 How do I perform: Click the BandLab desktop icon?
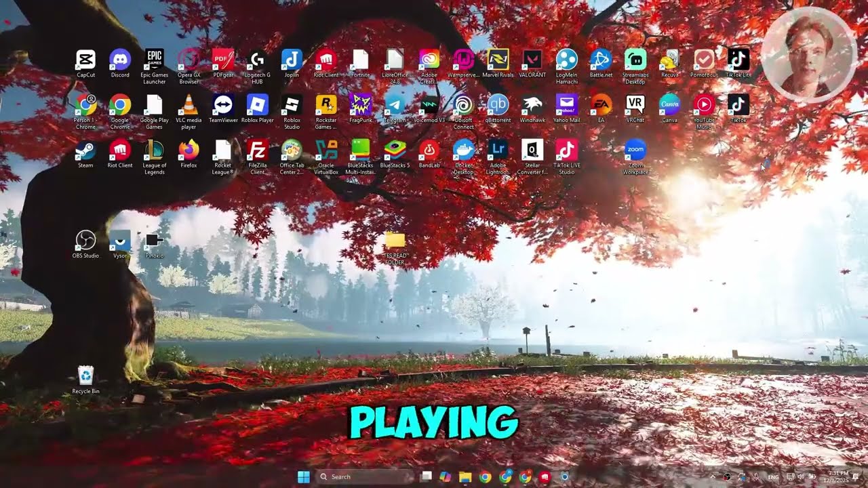(429, 150)
